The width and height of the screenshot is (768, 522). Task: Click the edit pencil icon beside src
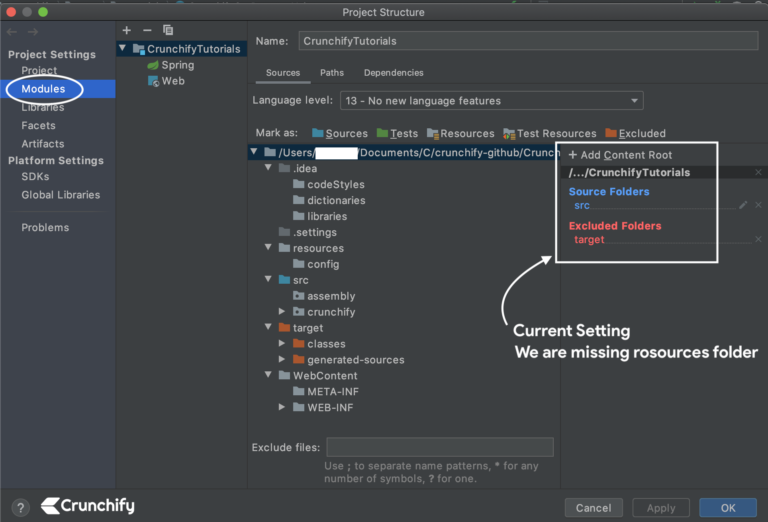[743, 205]
